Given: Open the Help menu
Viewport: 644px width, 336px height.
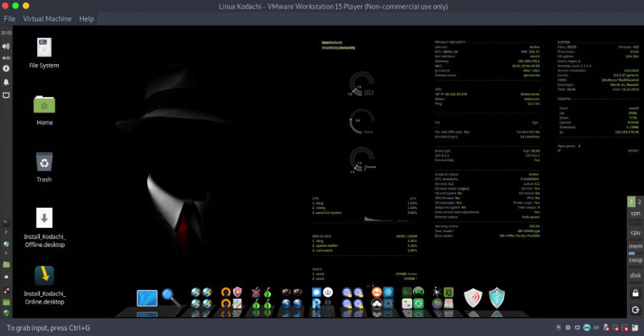Looking at the screenshot, I should click(x=87, y=19).
